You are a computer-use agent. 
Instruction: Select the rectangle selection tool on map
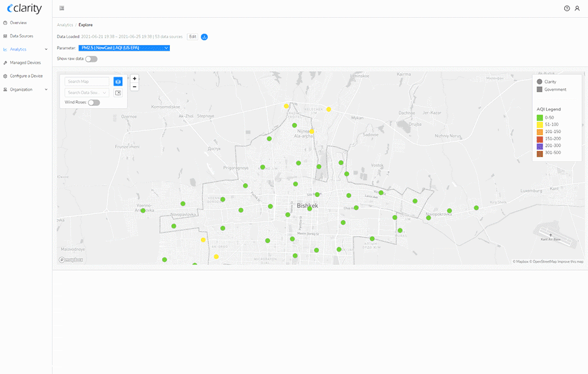click(118, 92)
